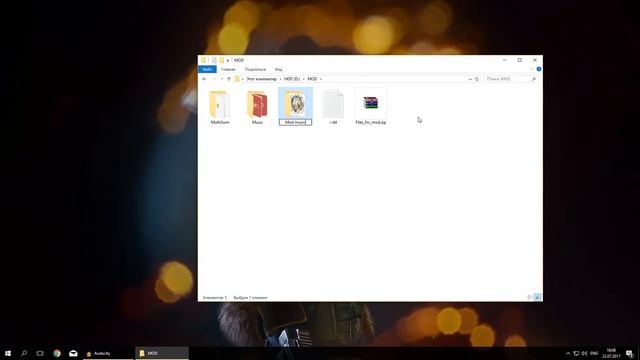Expand the chevron after MOD in breadcrumb
Image resolution: width=640 pixels, height=360 pixels.
[321, 79]
